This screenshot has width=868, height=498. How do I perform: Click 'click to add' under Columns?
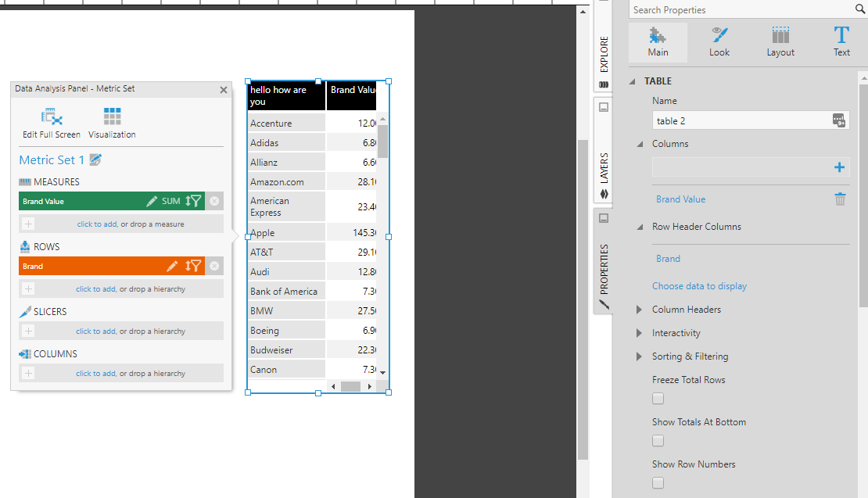(95, 374)
